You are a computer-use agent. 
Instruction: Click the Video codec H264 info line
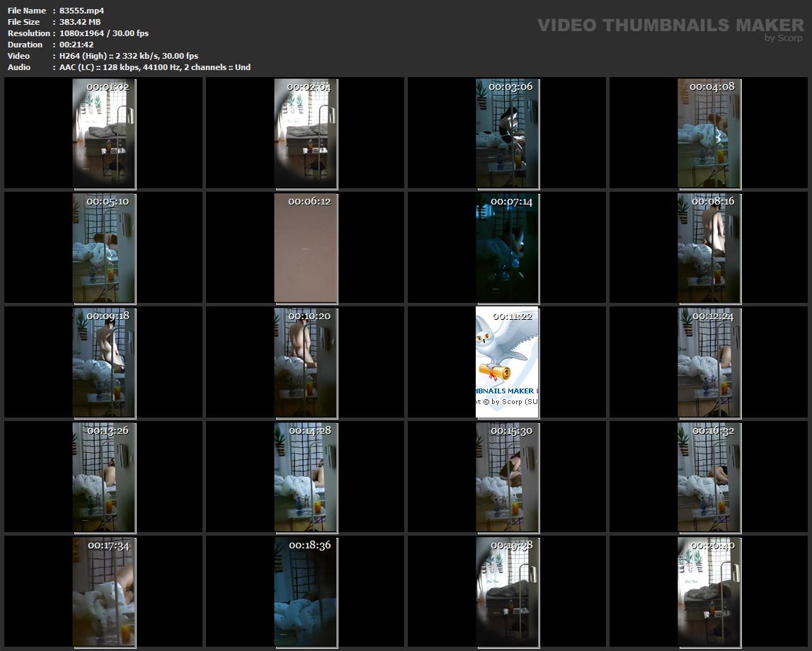click(x=129, y=56)
